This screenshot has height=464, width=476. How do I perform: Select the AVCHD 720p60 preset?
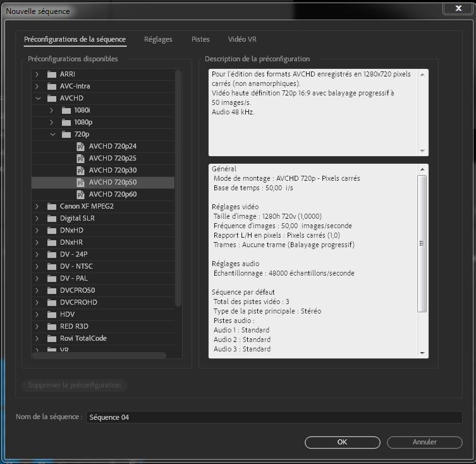point(103,194)
